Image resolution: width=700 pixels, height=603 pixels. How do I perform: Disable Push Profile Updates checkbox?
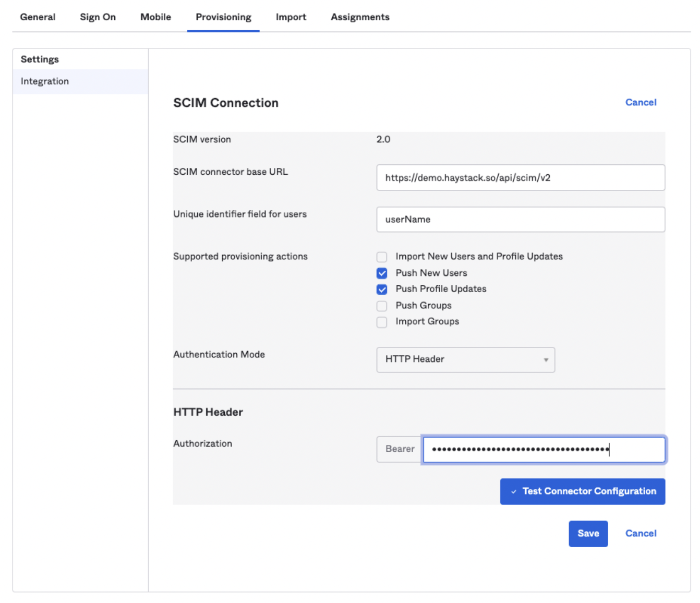(382, 290)
